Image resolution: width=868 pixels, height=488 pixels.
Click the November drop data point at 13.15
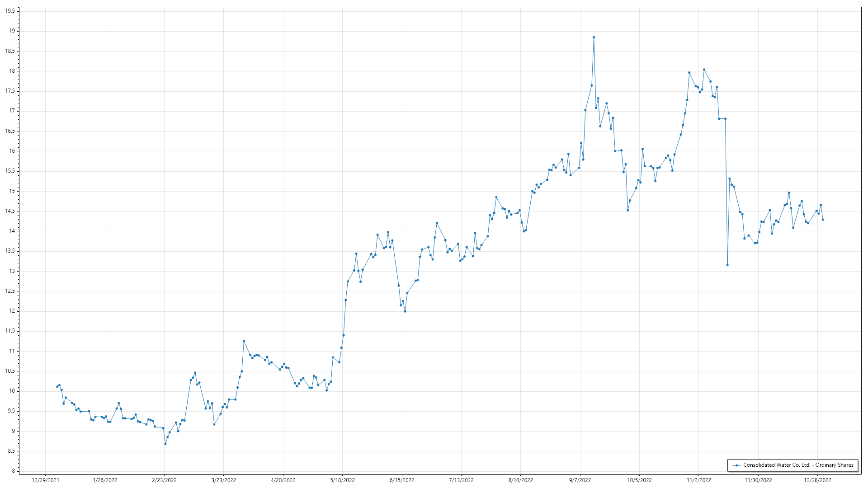click(727, 265)
